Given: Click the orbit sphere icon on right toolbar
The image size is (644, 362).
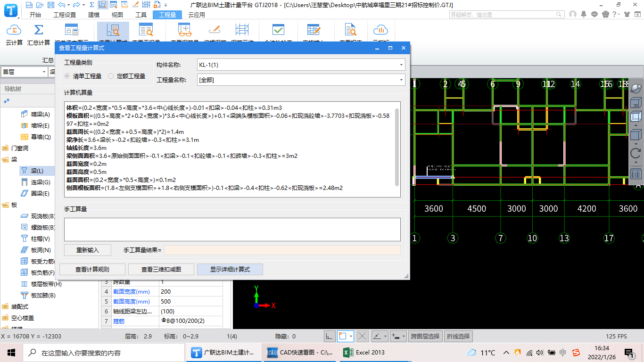Looking at the screenshot, I should point(636,88).
